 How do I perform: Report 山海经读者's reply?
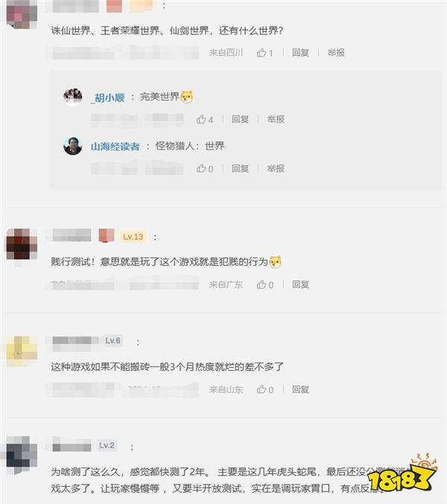[276, 168]
